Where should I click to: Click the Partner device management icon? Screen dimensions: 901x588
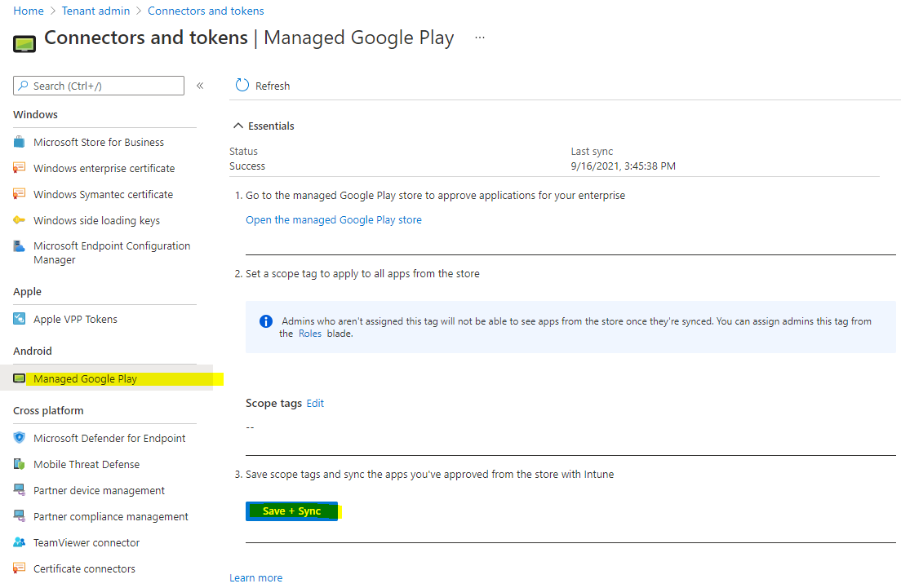pos(19,490)
